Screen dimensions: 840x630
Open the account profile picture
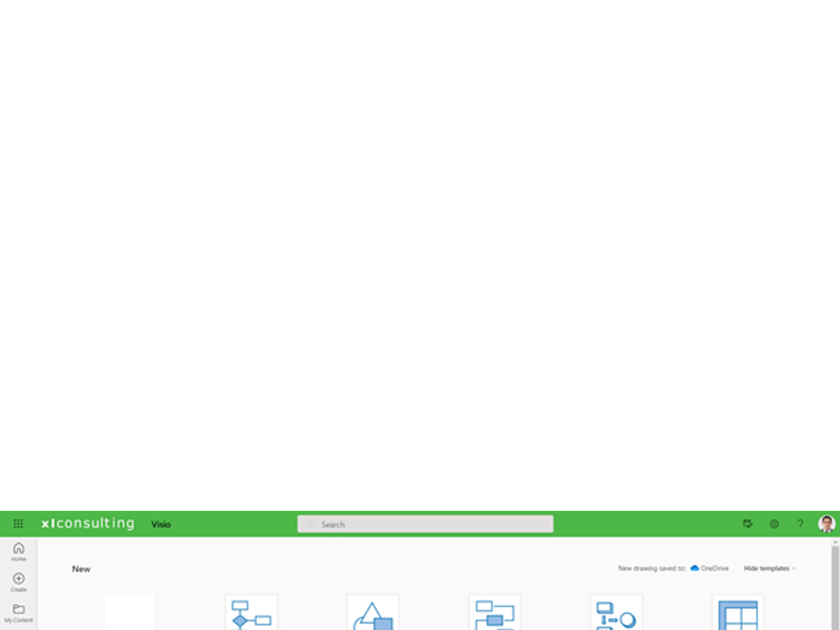pyautogui.click(x=826, y=523)
